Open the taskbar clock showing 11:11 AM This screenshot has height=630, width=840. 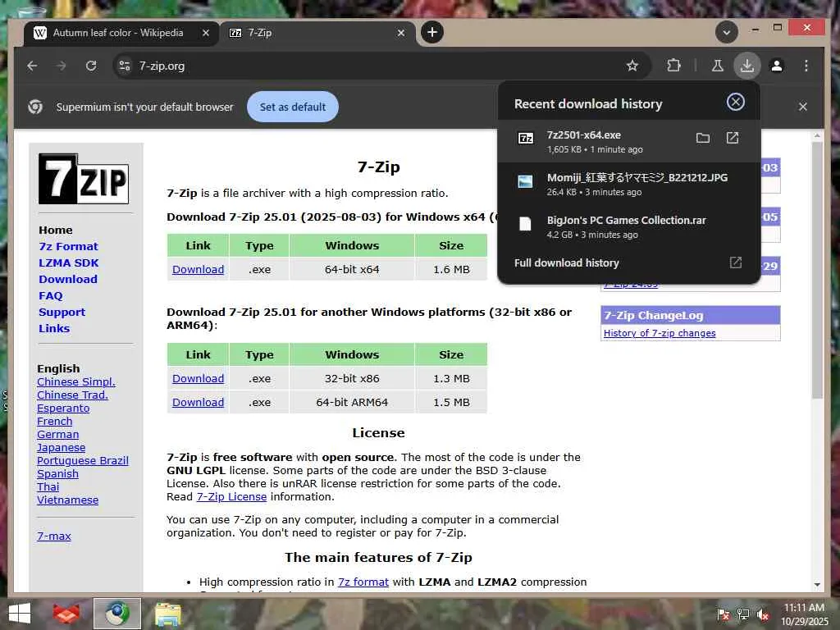coord(804,614)
